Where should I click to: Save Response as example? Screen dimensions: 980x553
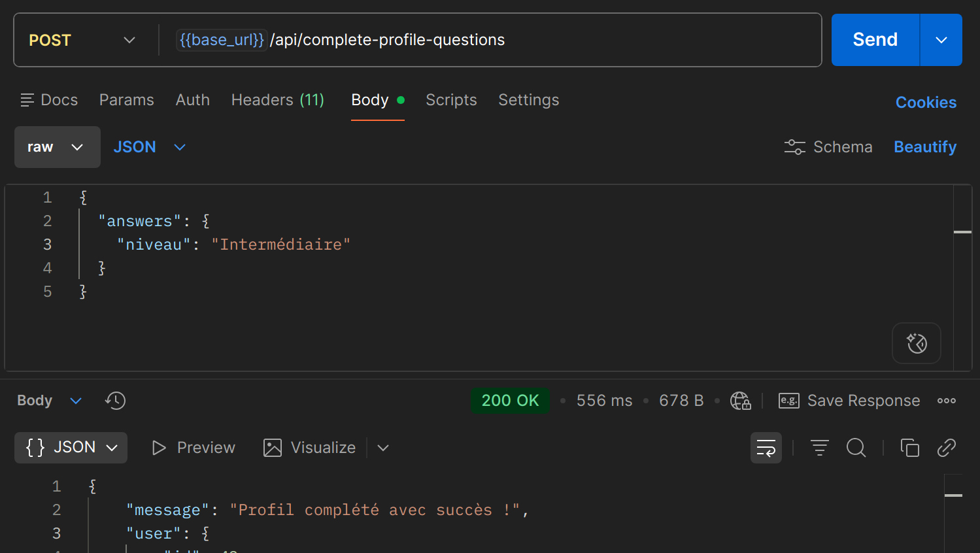click(x=849, y=401)
